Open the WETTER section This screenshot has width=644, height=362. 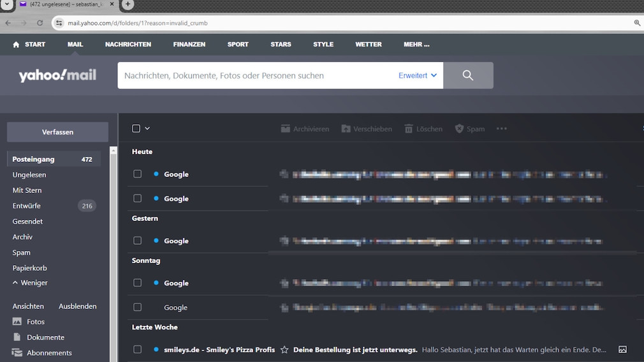point(369,45)
